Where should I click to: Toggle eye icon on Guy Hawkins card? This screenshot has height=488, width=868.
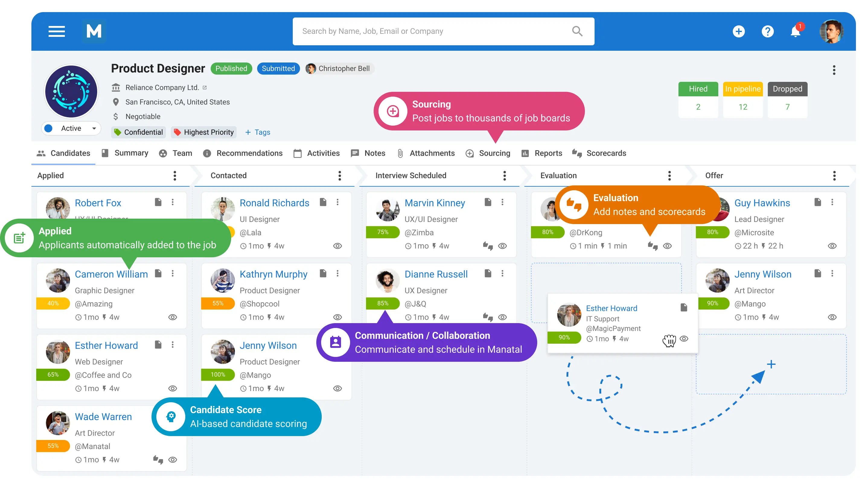pos(832,246)
